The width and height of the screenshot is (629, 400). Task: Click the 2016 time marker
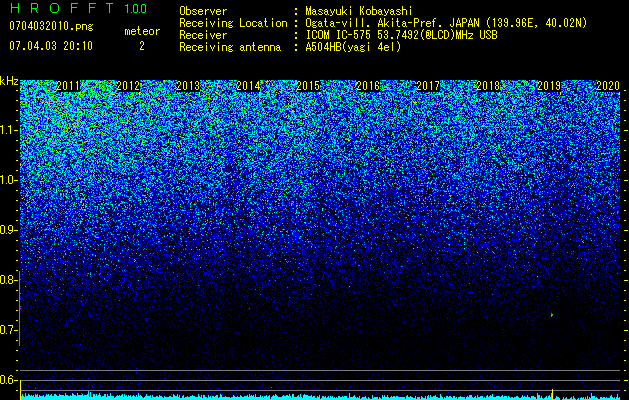click(x=368, y=86)
